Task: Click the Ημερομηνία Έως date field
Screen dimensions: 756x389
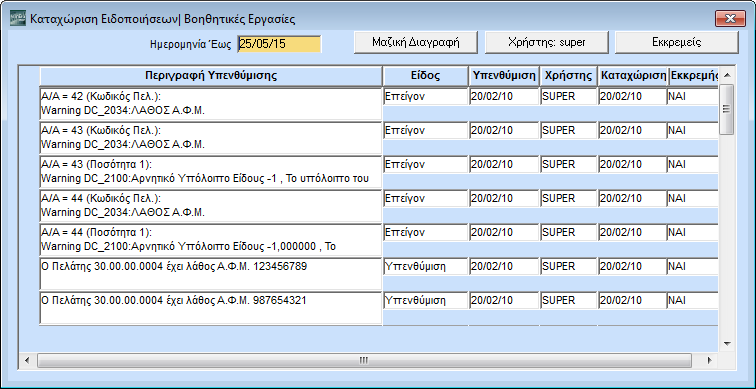Action: coord(279,44)
